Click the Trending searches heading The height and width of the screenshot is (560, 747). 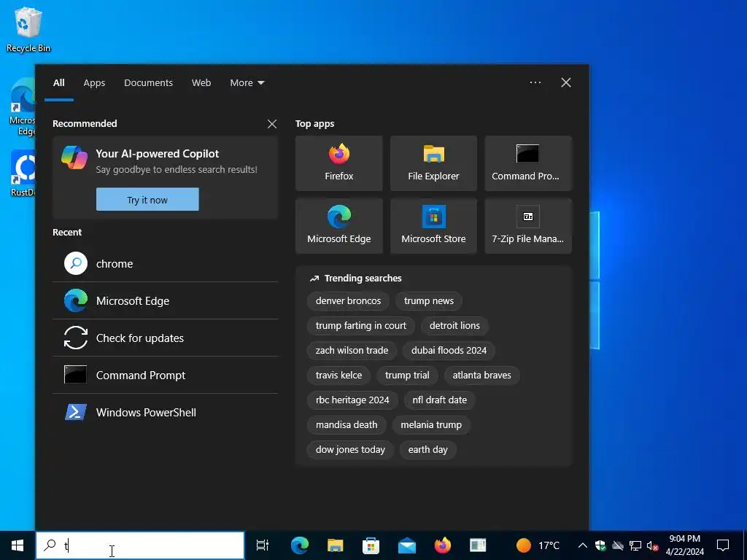(363, 279)
